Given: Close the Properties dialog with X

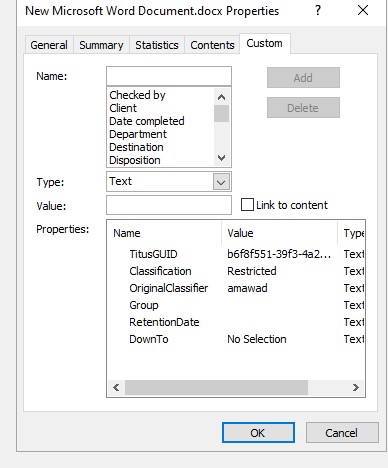Looking at the screenshot, I should [x=363, y=10].
